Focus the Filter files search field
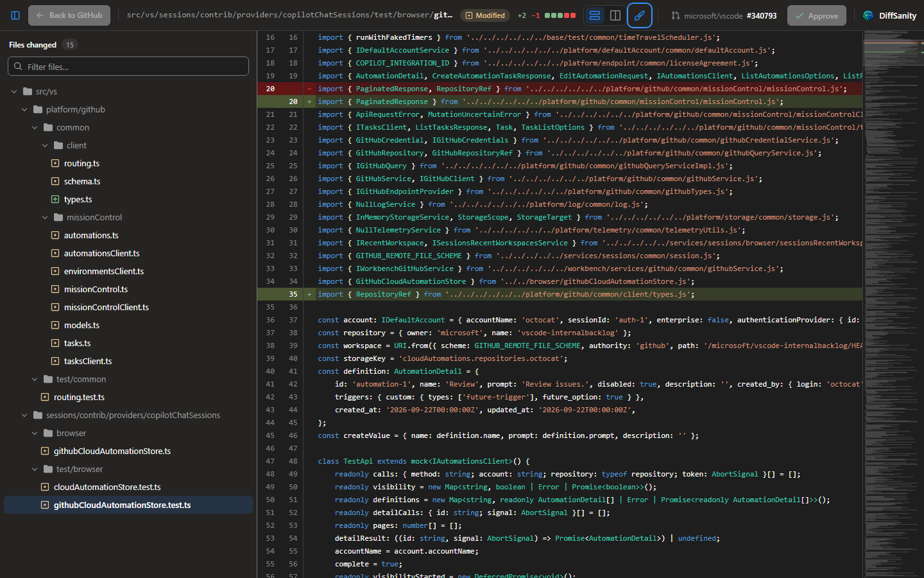 [128, 66]
